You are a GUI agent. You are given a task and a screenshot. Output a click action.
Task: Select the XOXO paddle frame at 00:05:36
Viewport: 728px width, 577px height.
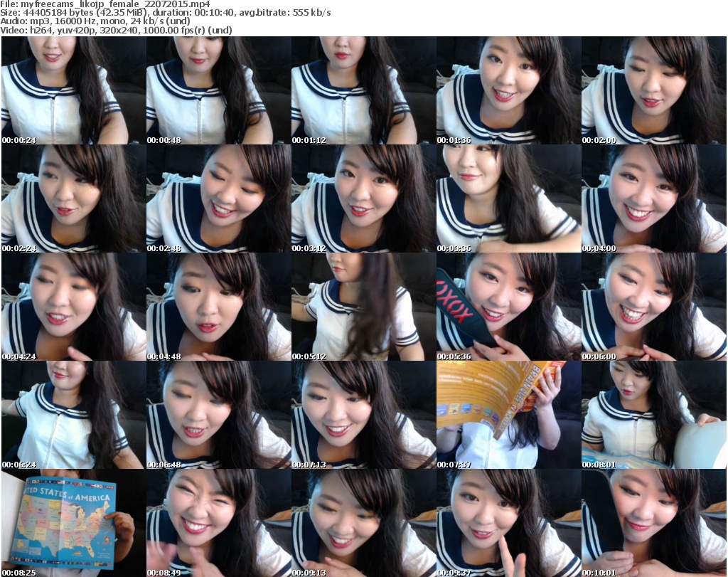coord(508,307)
